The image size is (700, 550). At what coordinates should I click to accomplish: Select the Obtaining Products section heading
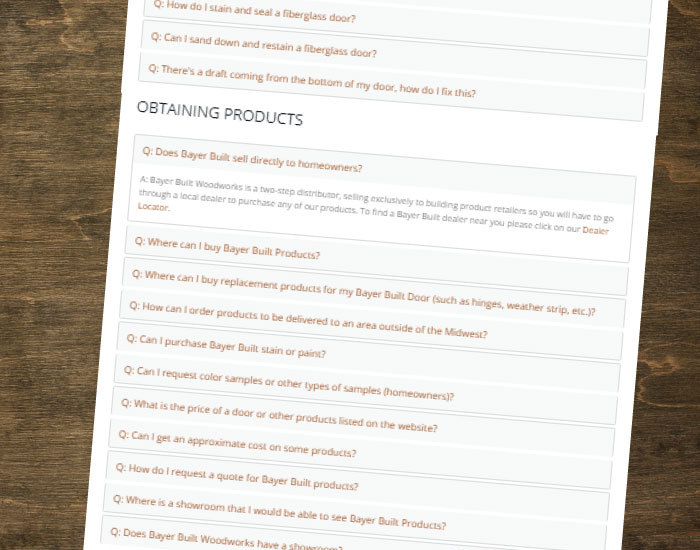point(220,113)
